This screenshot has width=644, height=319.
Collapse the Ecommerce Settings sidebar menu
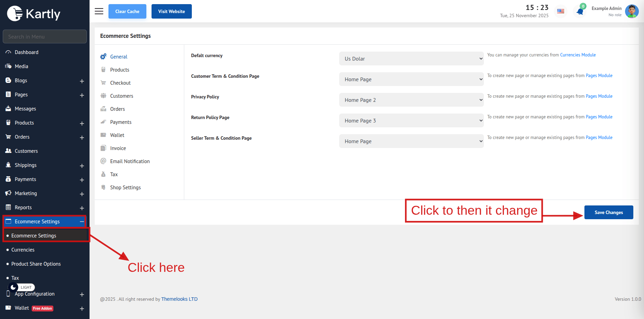82,222
